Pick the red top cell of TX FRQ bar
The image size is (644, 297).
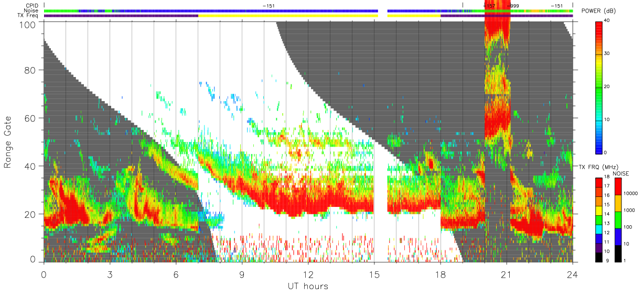point(599,183)
